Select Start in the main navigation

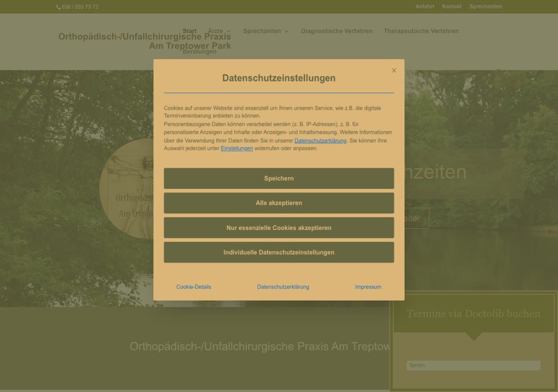click(190, 31)
